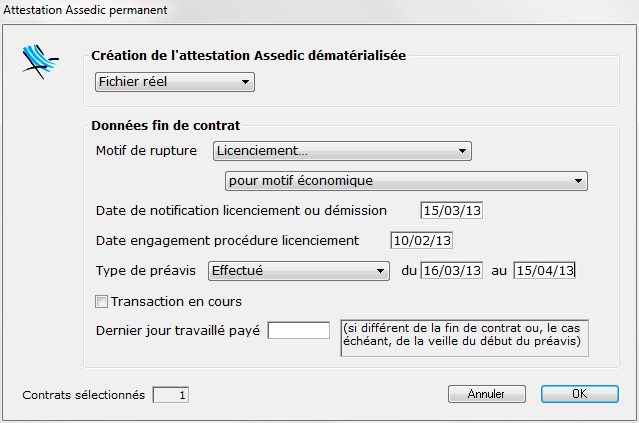Image resolution: width=639 pixels, height=423 pixels.
Task: Expand the Motif de rupture Licenciement combo box
Action: click(x=342, y=151)
